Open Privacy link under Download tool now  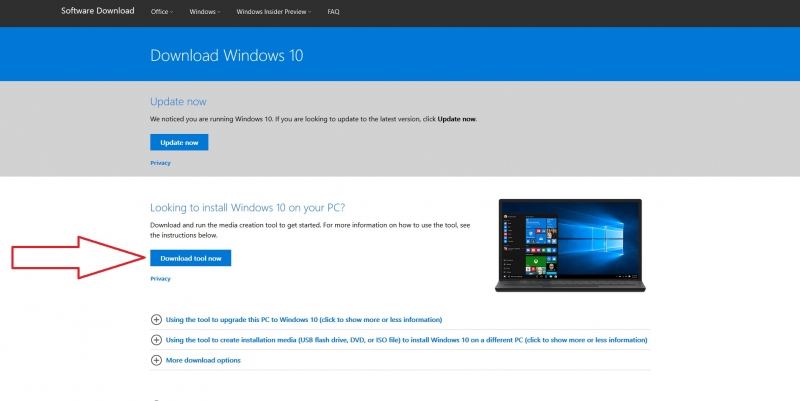tap(160, 279)
